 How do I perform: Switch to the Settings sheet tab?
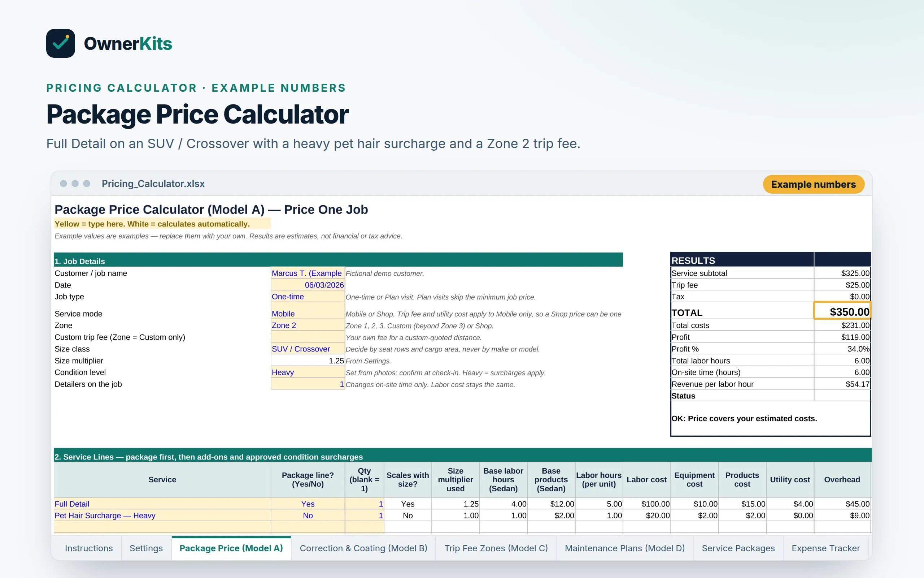click(x=146, y=548)
